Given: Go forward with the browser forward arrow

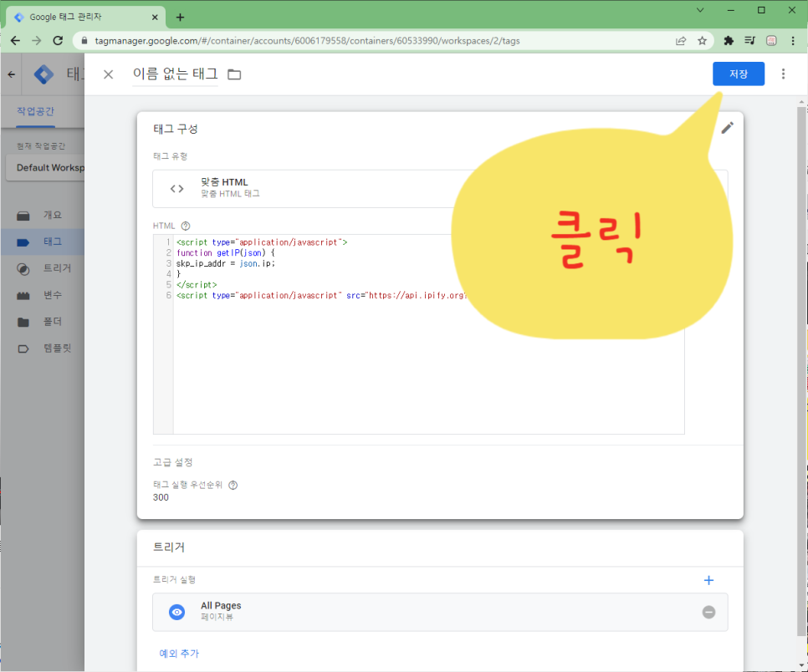Looking at the screenshot, I should coord(37,41).
